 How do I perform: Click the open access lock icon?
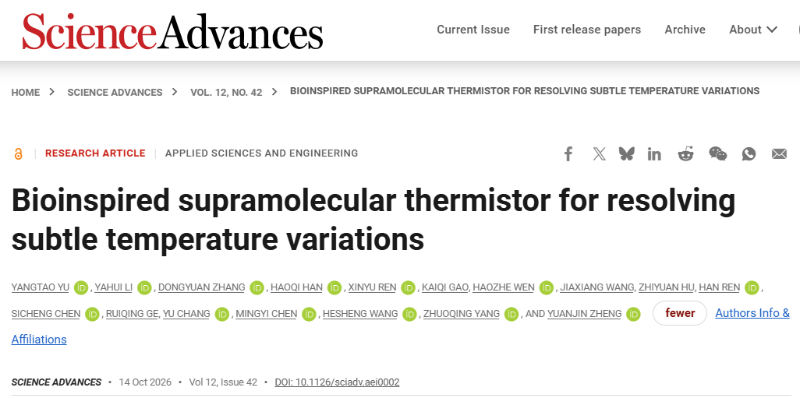(x=18, y=154)
